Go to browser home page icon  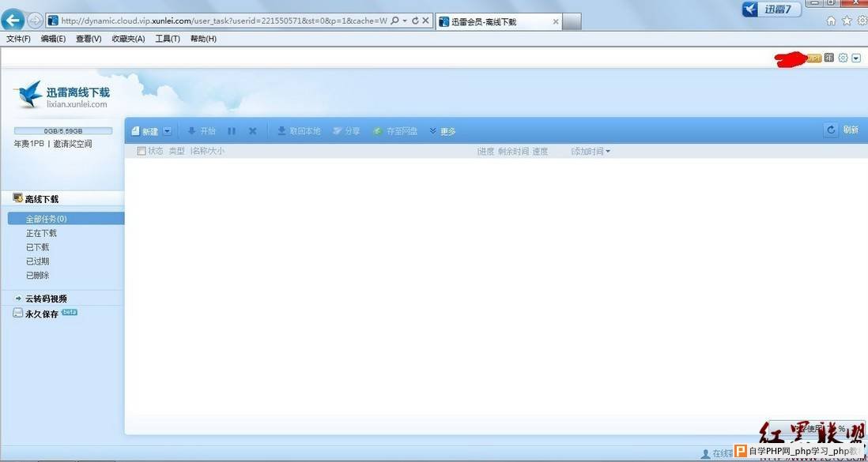(x=831, y=21)
